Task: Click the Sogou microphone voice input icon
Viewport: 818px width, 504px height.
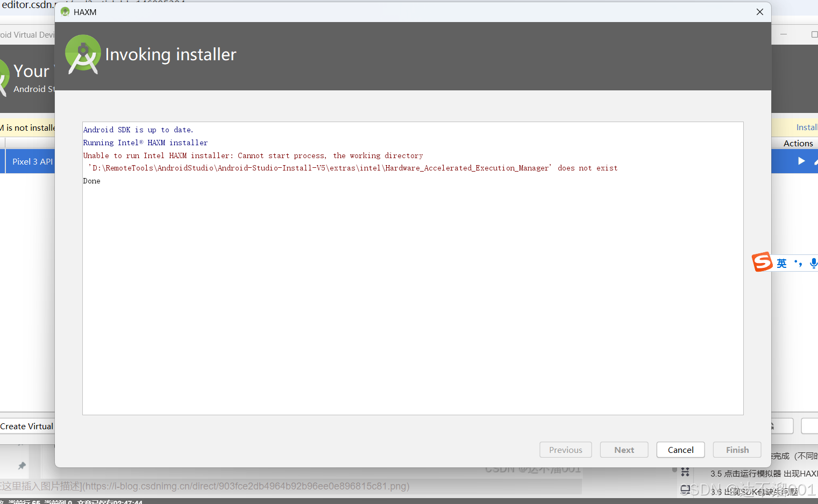Action: pos(813,263)
